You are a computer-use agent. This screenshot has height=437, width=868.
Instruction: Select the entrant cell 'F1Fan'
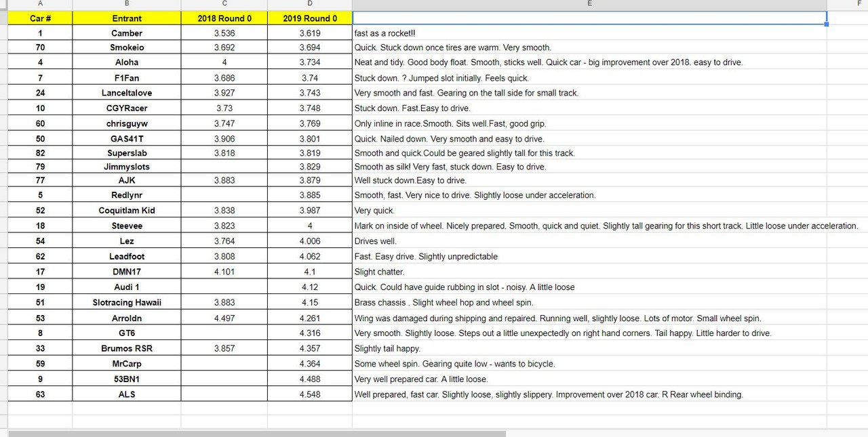[127, 78]
